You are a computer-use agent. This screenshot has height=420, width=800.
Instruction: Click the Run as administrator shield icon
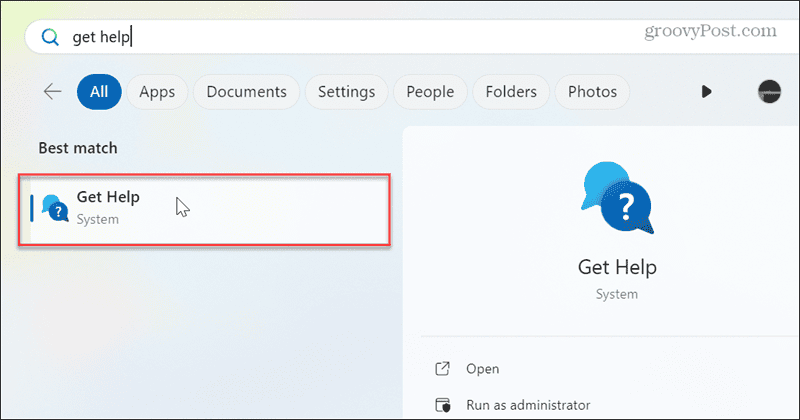point(443,405)
